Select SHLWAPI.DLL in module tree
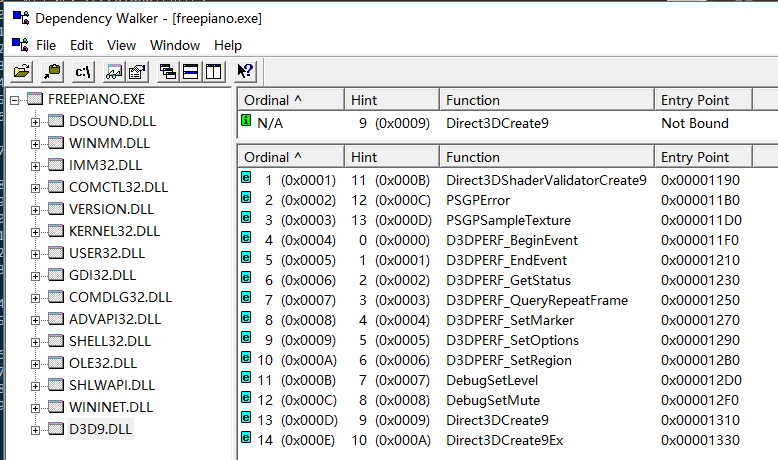 [112, 385]
